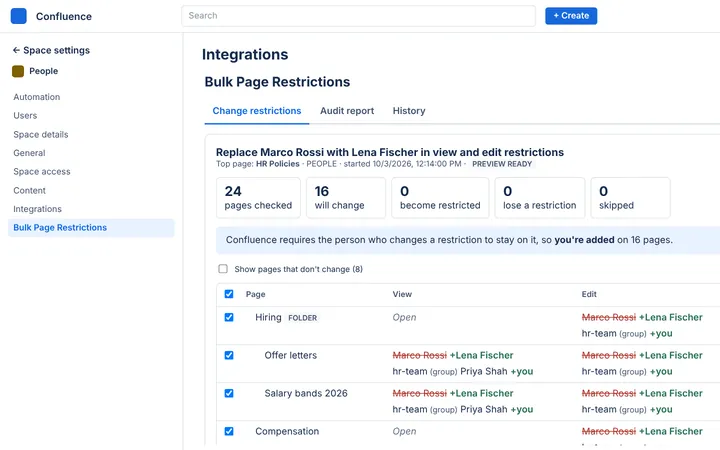Open Space access in the sidebar

[42, 172]
